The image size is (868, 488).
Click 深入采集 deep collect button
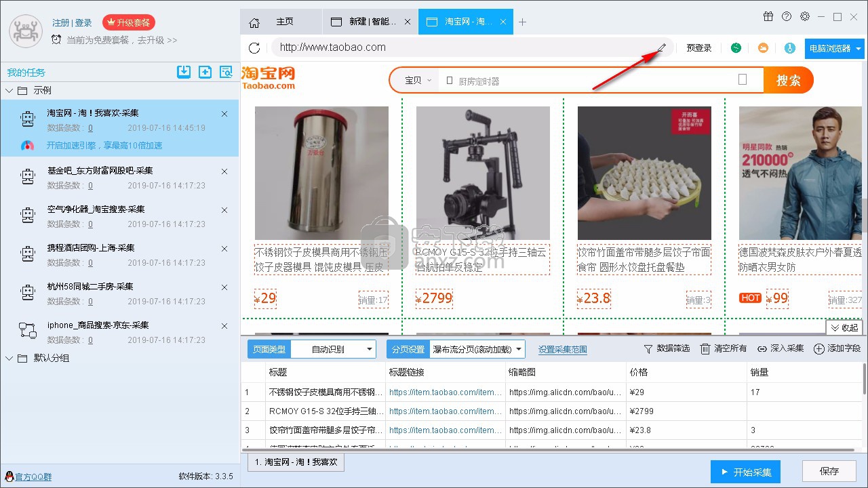pos(781,348)
